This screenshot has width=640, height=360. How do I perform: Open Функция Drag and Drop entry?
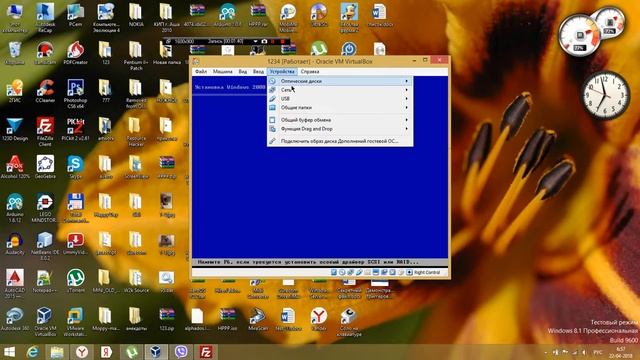[x=340, y=129]
